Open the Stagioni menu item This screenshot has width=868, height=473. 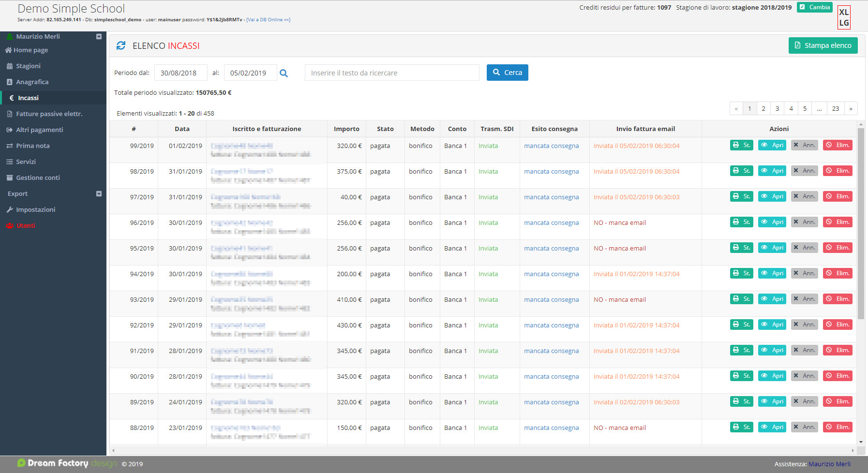tap(53, 66)
